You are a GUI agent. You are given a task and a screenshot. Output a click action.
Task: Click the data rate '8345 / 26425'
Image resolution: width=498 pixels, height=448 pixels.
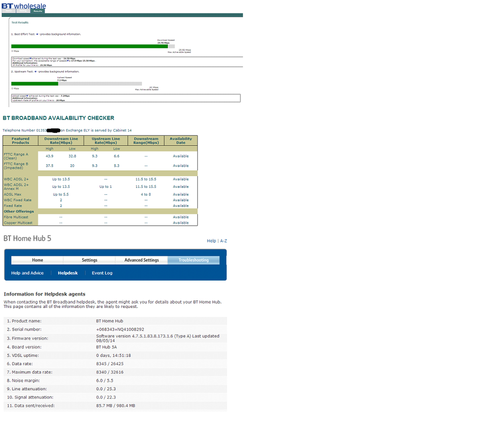pyautogui.click(x=110, y=364)
